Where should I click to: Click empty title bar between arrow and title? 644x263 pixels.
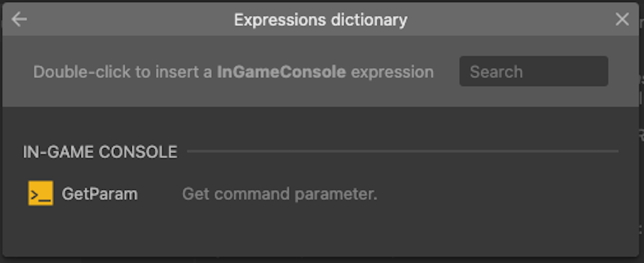point(125,20)
